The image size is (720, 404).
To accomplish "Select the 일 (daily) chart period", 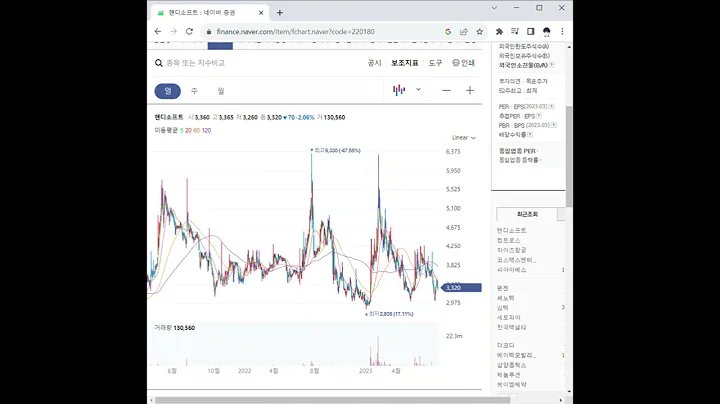I will pyautogui.click(x=168, y=91).
